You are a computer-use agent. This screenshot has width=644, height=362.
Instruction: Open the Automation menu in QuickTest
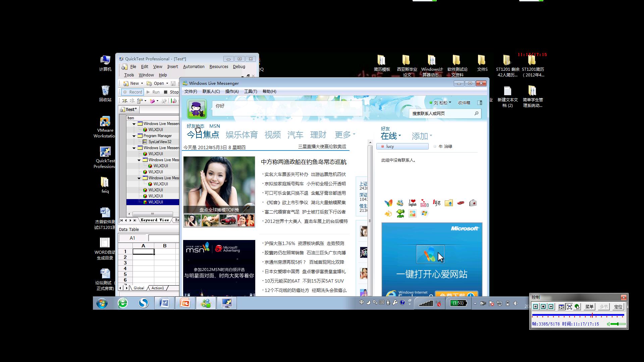pyautogui.click(x=194, y=67)
